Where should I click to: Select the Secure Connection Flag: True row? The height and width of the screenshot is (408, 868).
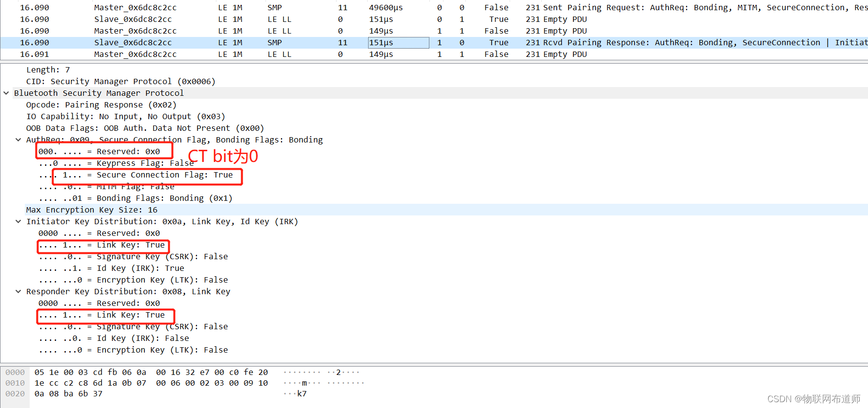(136, 175)
